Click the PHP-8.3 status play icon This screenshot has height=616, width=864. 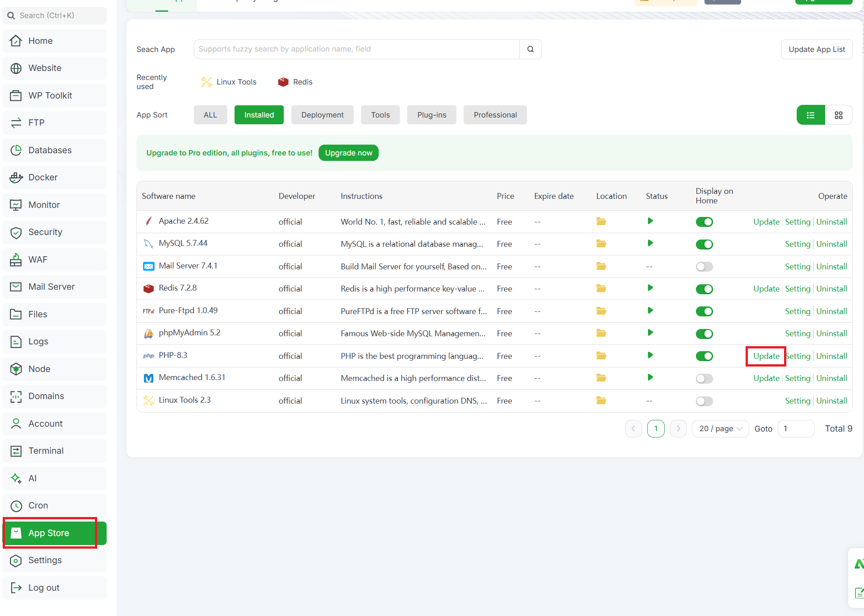(650, 355)
